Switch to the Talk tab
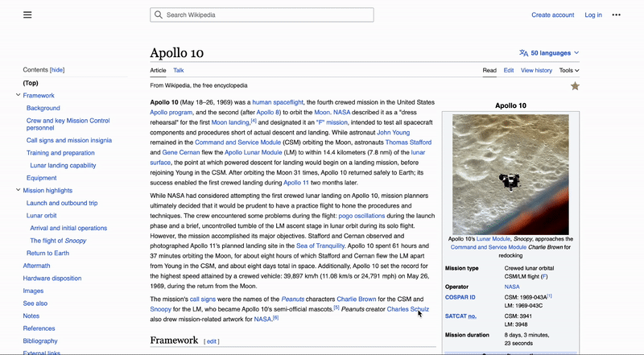The height and width of the screenshot is (355, 644). tap(179, 70)
